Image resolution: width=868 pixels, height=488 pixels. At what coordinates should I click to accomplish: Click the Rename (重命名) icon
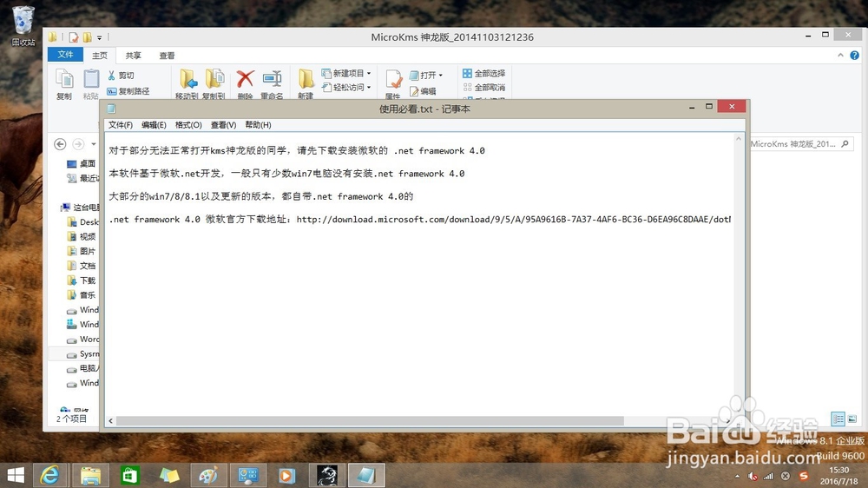(272, 79)
